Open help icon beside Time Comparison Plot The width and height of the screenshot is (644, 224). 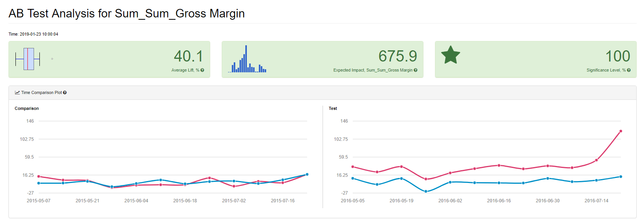tap(65, 92)
